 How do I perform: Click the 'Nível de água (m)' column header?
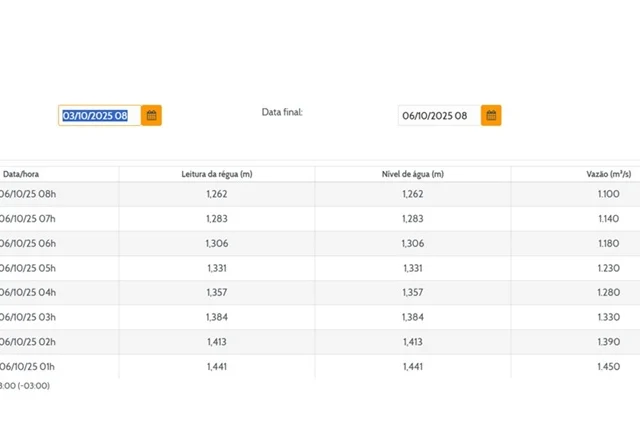pyautogui.click(x=413, y=174)
